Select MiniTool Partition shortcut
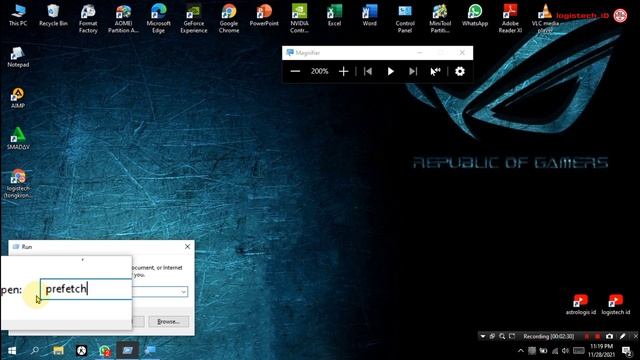 point(440,18)
